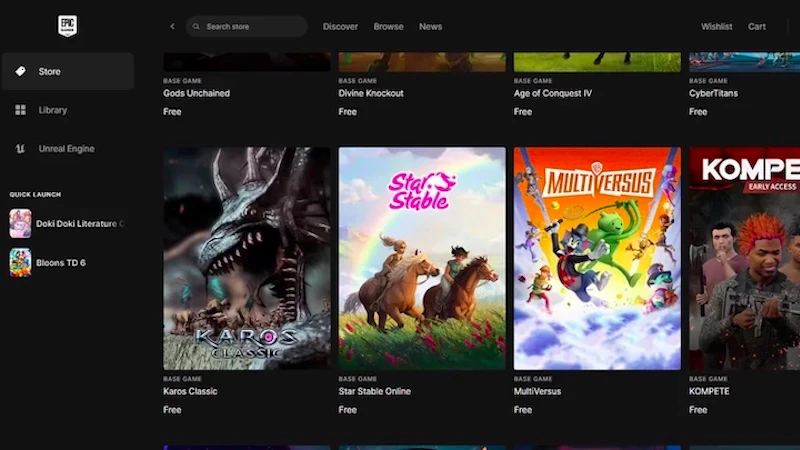Viewport: 800px width, 450px height.
Task: Open the KOMPETE cover art
Action: click(744, 259)
